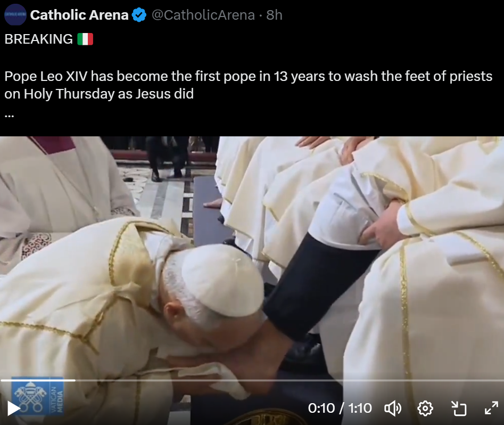Click the Catholic Arena profile avatar

(15, 15)
